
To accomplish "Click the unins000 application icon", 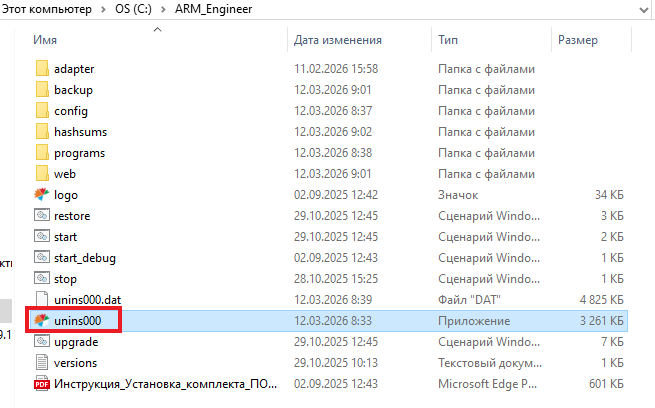I will point(41,321).
